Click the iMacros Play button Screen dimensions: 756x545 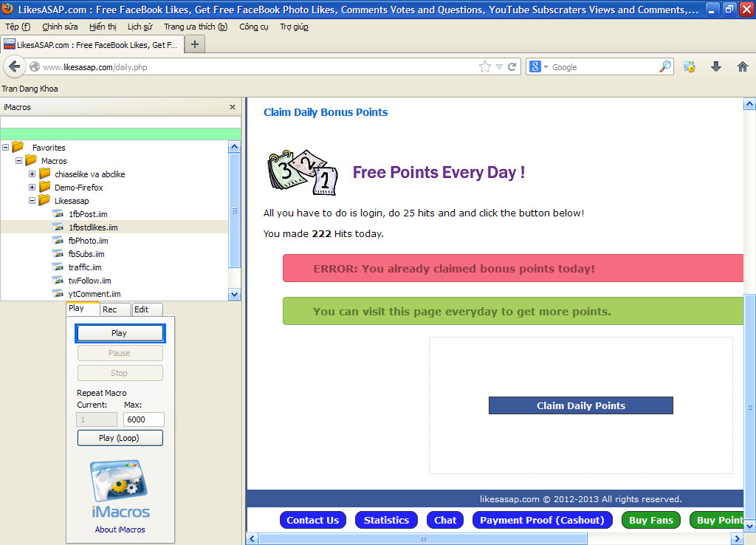[120, 333]
